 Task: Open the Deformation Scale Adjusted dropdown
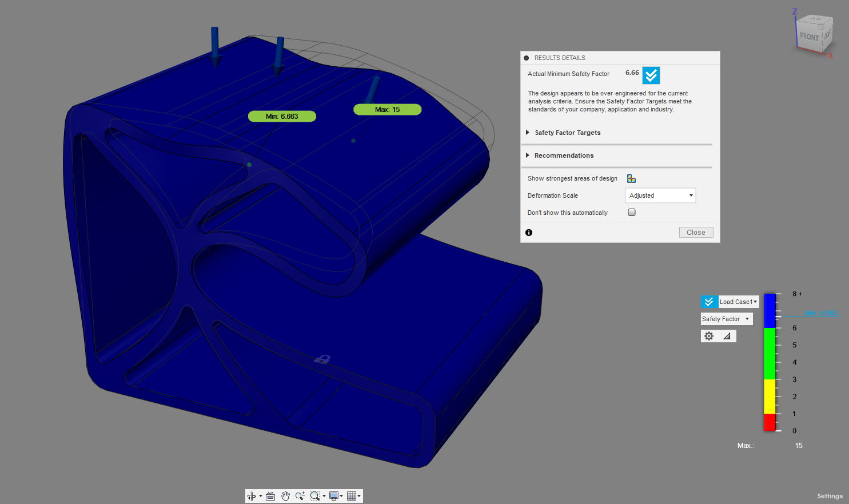(660, 195)
